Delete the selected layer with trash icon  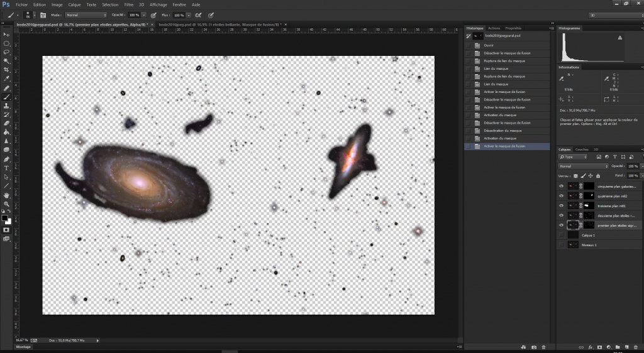(x=636, y=347)
